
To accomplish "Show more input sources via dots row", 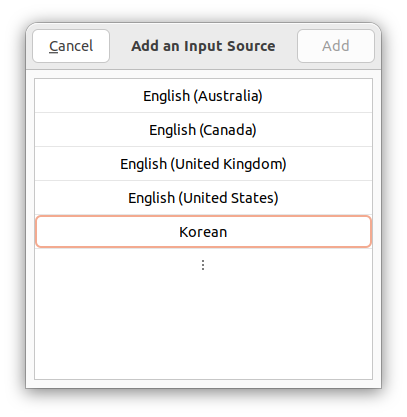I will tap(203, 265).
